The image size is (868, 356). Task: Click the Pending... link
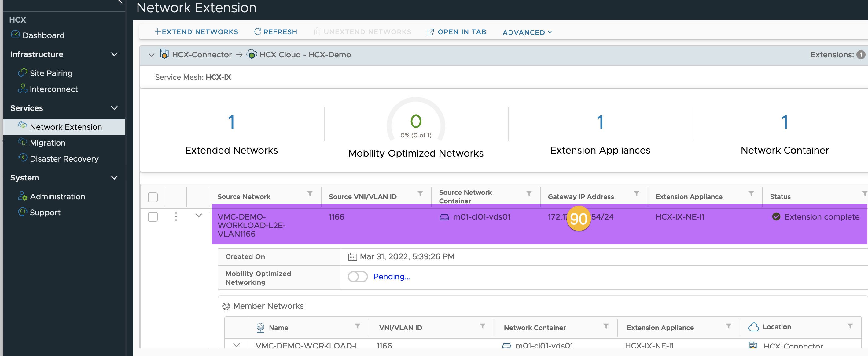392,277
